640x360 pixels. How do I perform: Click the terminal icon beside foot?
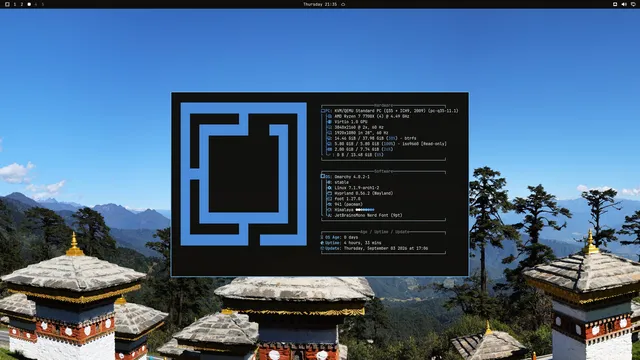click(329, 199)
